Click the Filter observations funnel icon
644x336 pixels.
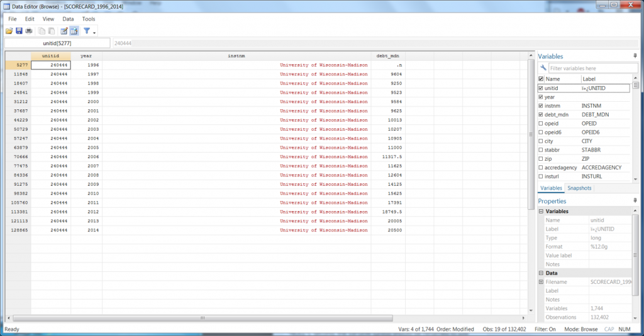87,31
